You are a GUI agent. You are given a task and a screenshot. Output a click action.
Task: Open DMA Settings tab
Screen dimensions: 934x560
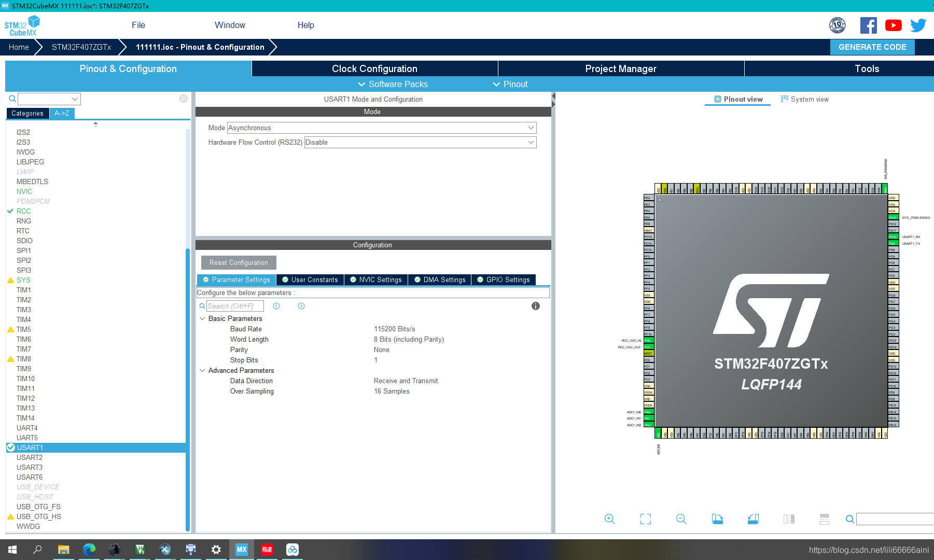coord(440,279)
